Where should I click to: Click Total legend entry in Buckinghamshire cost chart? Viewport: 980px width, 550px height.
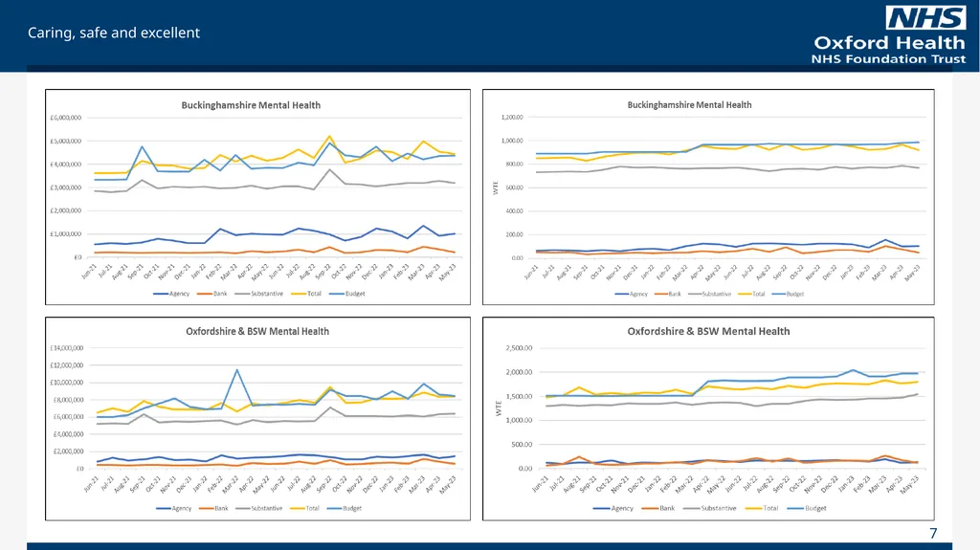pyautogui.click(x=306, y=294)
